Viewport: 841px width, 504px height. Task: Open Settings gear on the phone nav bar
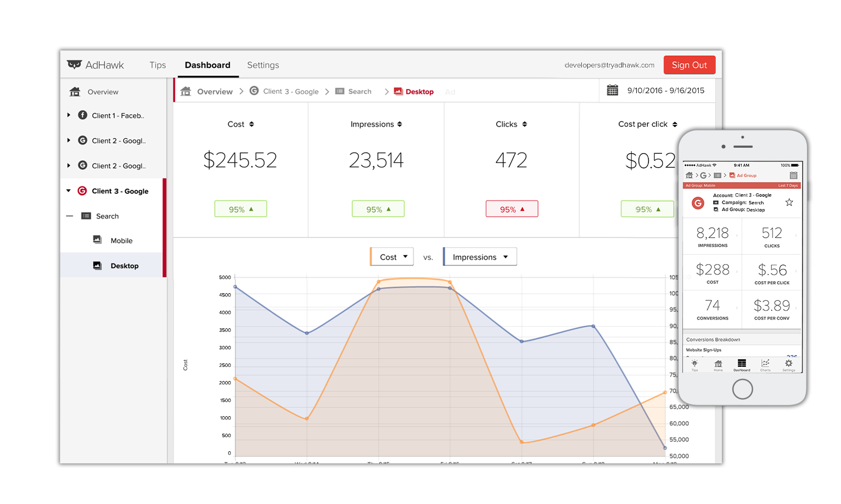pos(789,362)
